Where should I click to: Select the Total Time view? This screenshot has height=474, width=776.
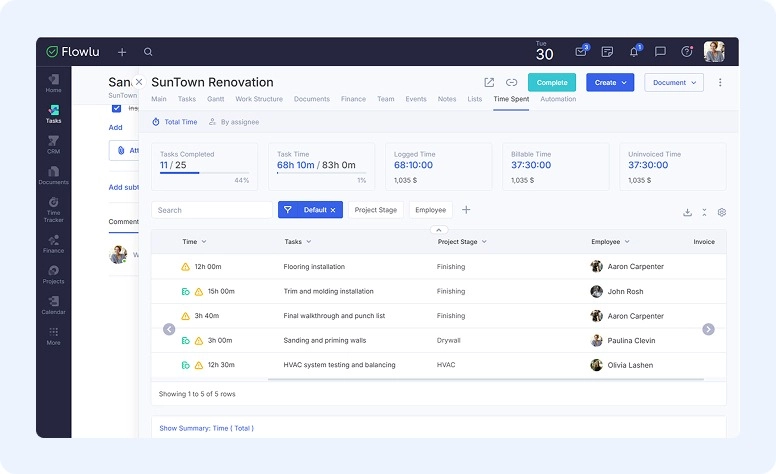(175, 122)
